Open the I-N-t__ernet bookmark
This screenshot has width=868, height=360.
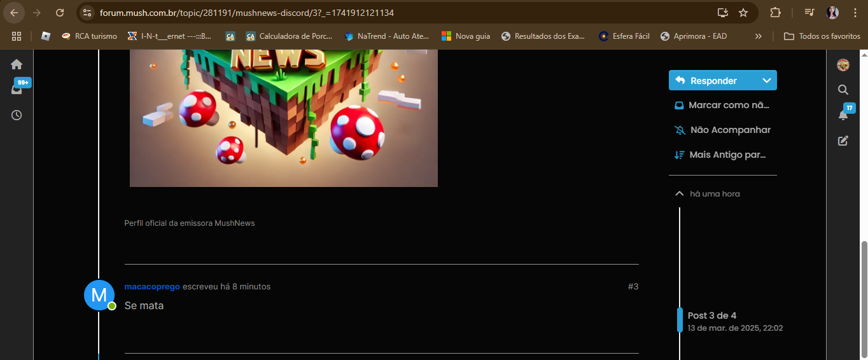click(x=170, y=36)
